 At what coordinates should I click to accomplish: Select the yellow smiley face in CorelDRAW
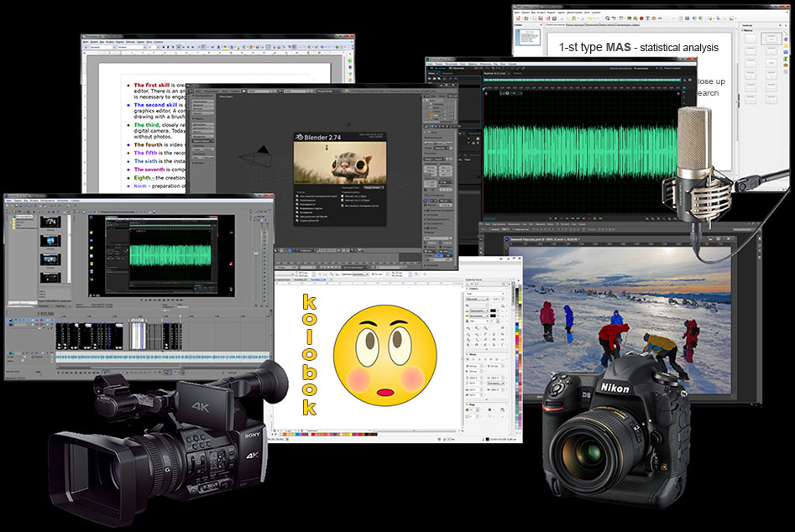385,355
